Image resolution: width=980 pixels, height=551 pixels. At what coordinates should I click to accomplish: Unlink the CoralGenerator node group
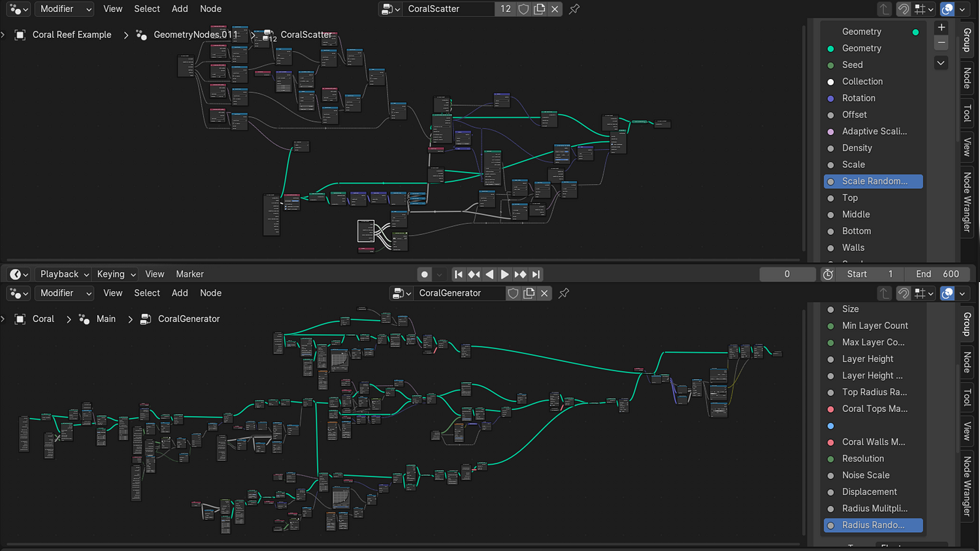pos(544,293)
